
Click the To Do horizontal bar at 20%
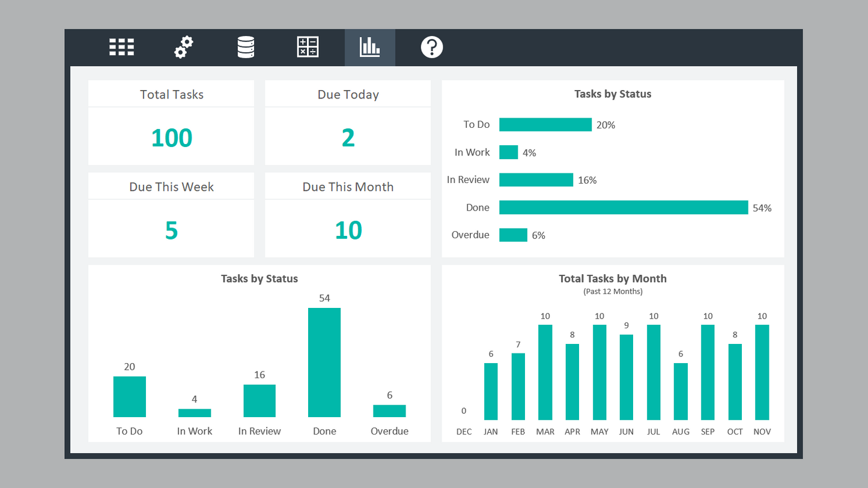tap(545, 125)
